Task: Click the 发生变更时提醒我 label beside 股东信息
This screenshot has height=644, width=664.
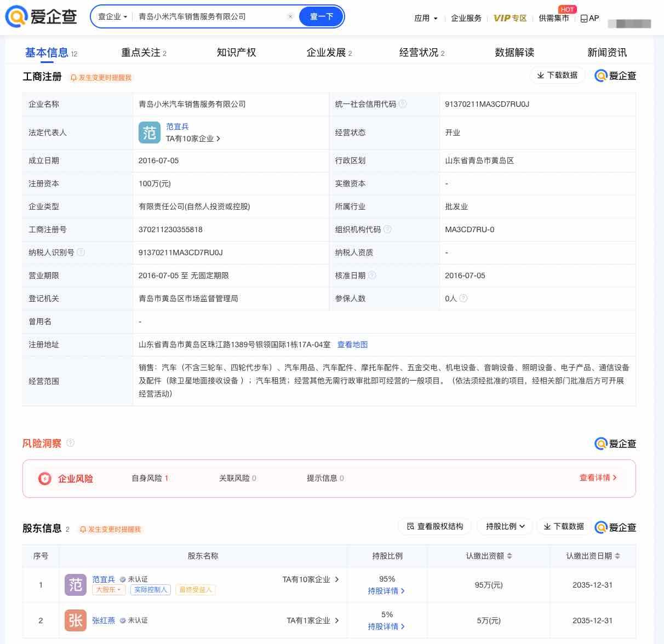Action: [x=115, y=530]
